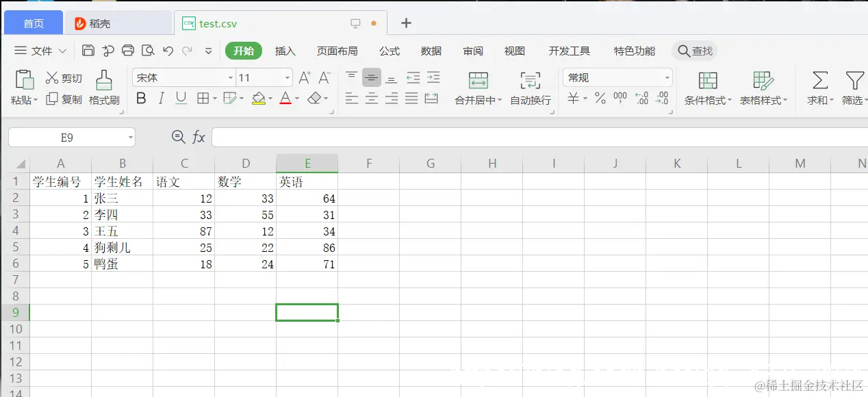Apply cell borders icon
The width and height of the screenshot is (868, 397).
click(203, 99)
